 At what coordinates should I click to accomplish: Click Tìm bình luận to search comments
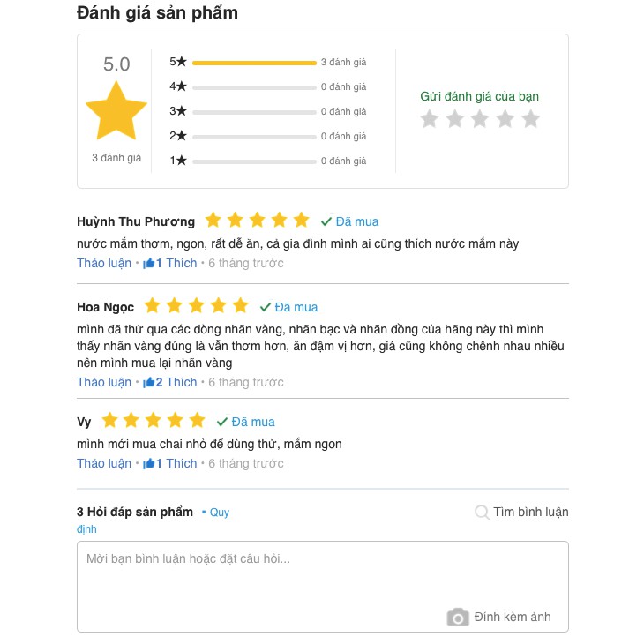point(530,512)
